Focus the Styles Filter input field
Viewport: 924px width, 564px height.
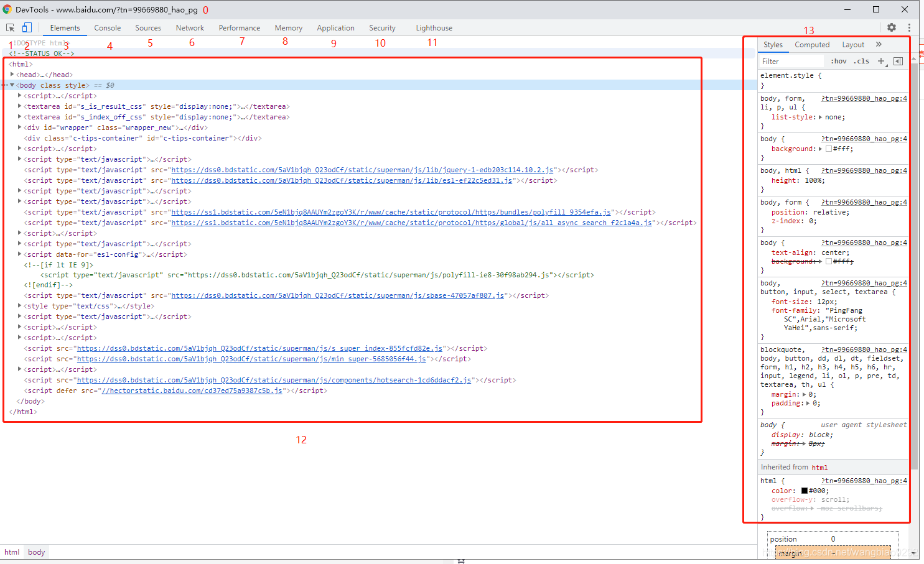coord(790,61)
